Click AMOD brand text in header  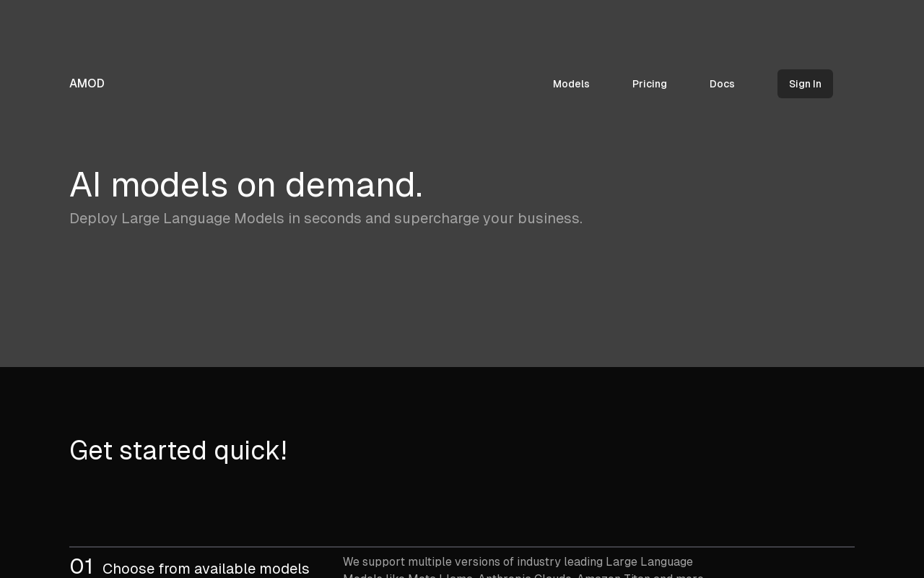[87, 83]
